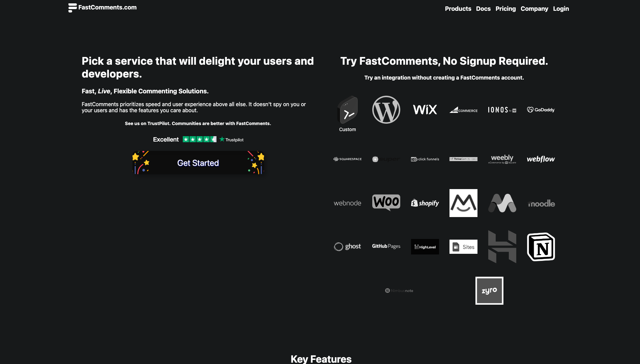Go to the Docs menu item
This screenshot has height=364, width=640.
(483, 9)
